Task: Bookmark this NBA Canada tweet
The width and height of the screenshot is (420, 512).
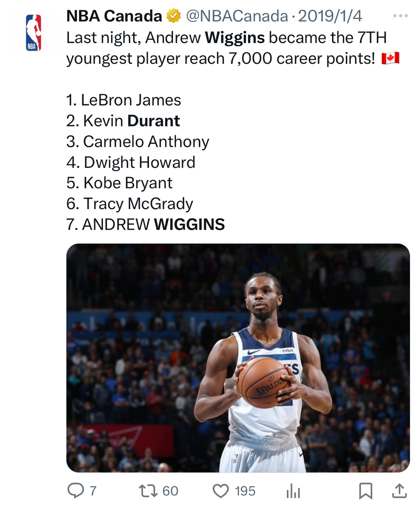Action: coord(366,491)
